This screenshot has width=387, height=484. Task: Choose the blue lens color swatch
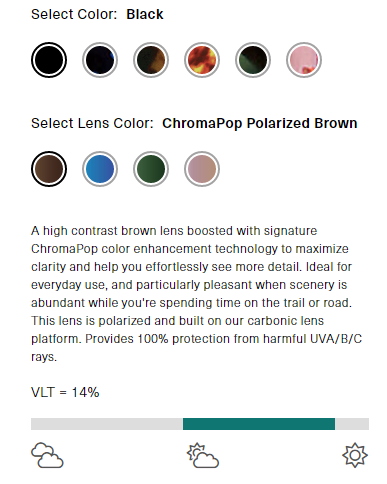click(100, 169)
